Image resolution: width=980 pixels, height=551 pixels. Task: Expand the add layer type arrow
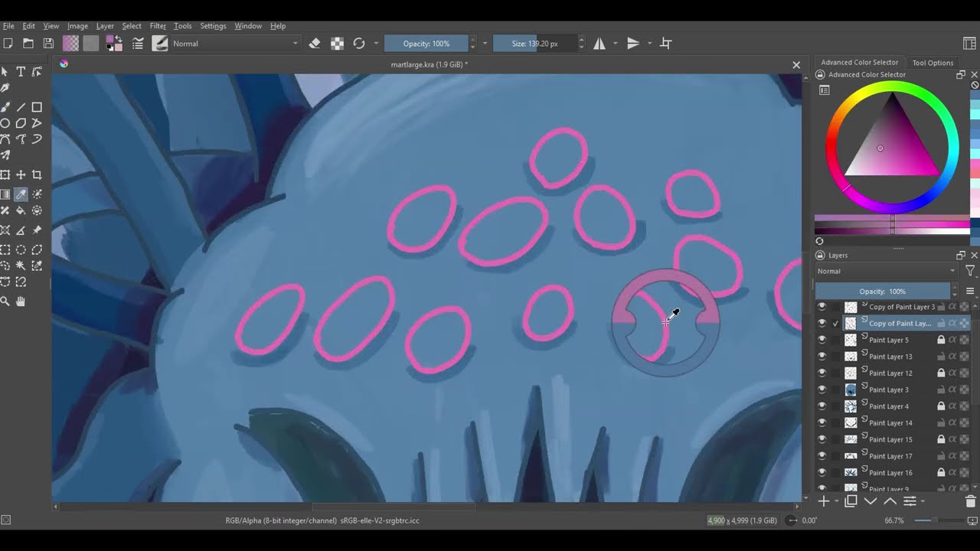pos(835,501)
